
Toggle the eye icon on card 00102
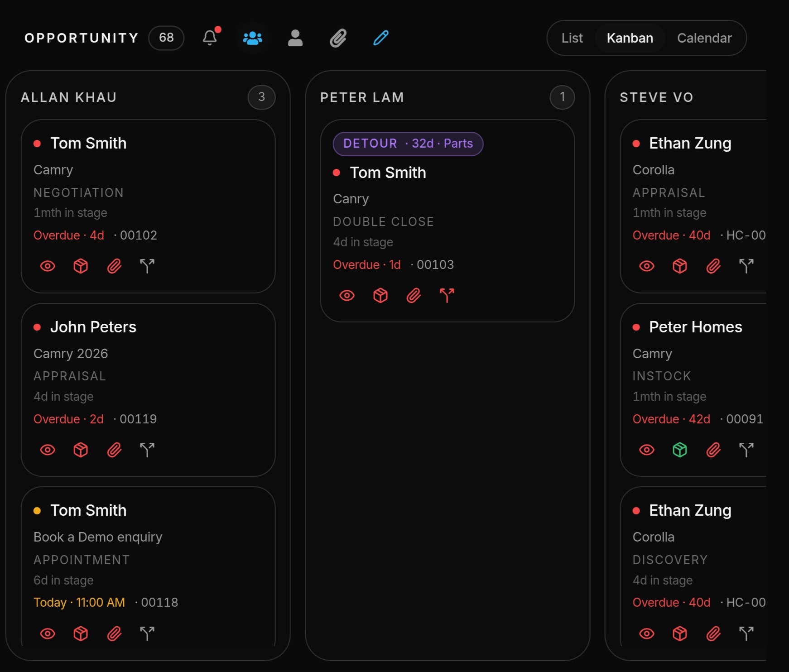point(48,266)
